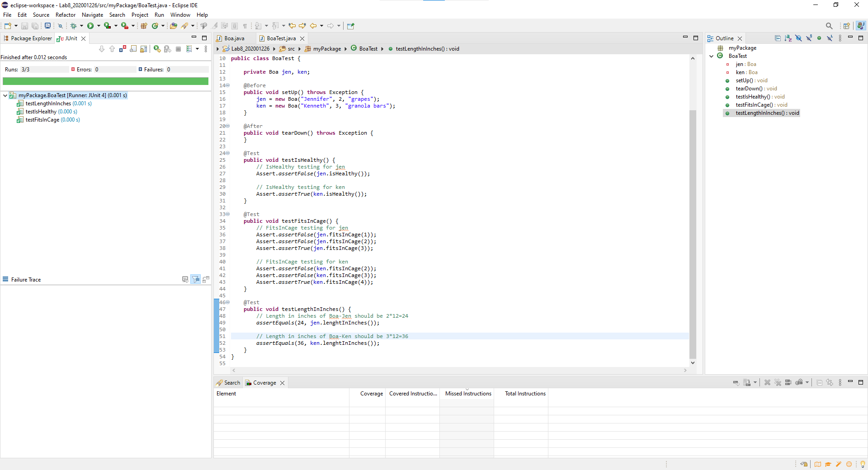868x470 pixels.
Task: Open the Debug button dropdown arrow
Action: click(81, 26)
